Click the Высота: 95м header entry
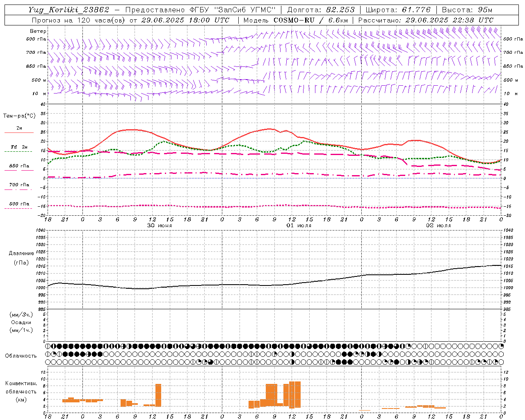Image resolution: width=525 pixels, height=420 pixels. pos(467,10)
